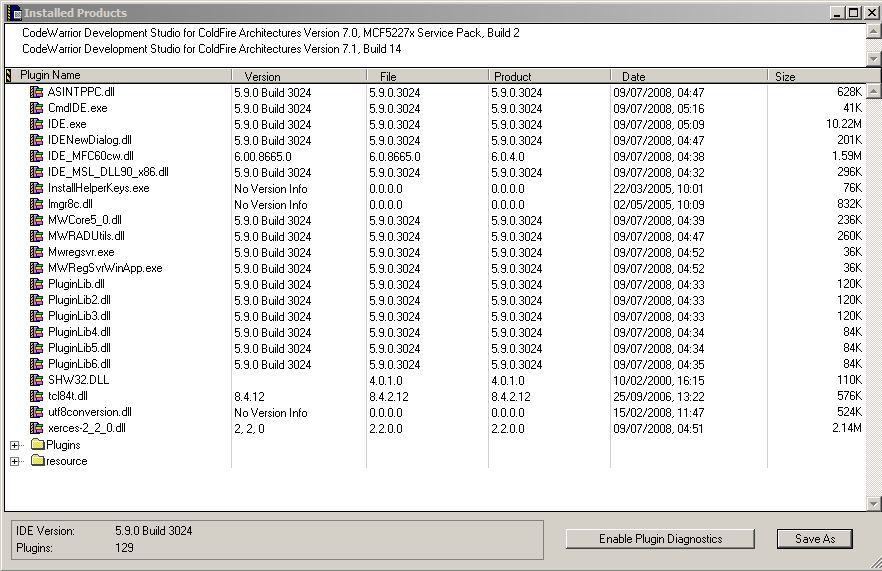Viewport: 882px width, 571px height.
Task: Click the plugin table scroll-up arrow
Action: coord(874,91)
